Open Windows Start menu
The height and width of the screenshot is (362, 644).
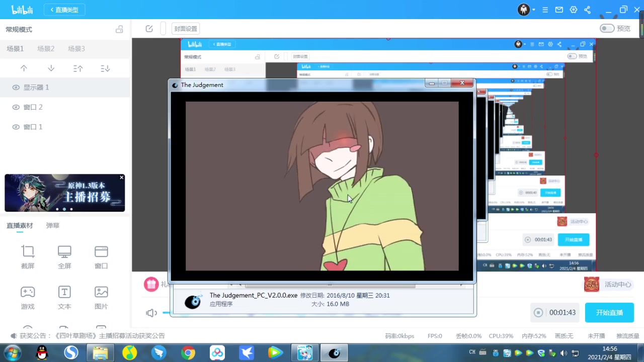pyautogui.click(x=12, y=353)
